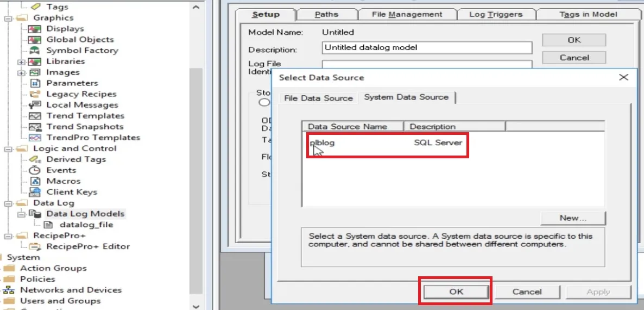This screenshot has width=644, height=310.
Task: Click the datalog_file document icon
Action: pos(48,225)
